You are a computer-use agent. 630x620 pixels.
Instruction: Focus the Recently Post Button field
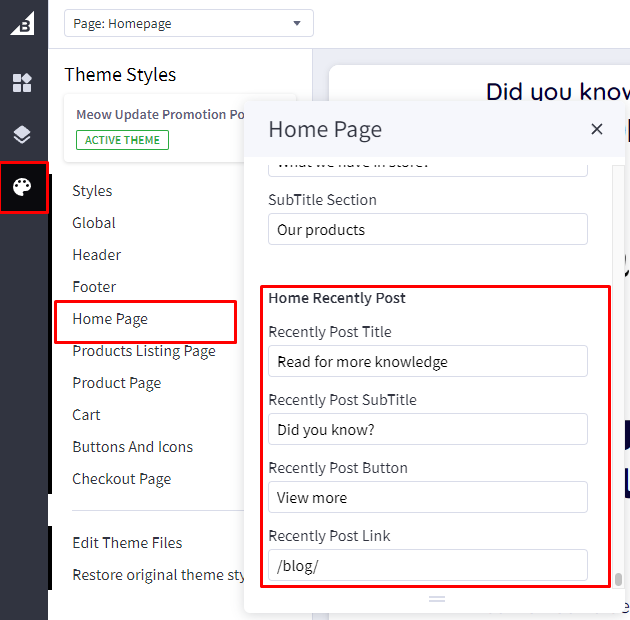(427, 497)
